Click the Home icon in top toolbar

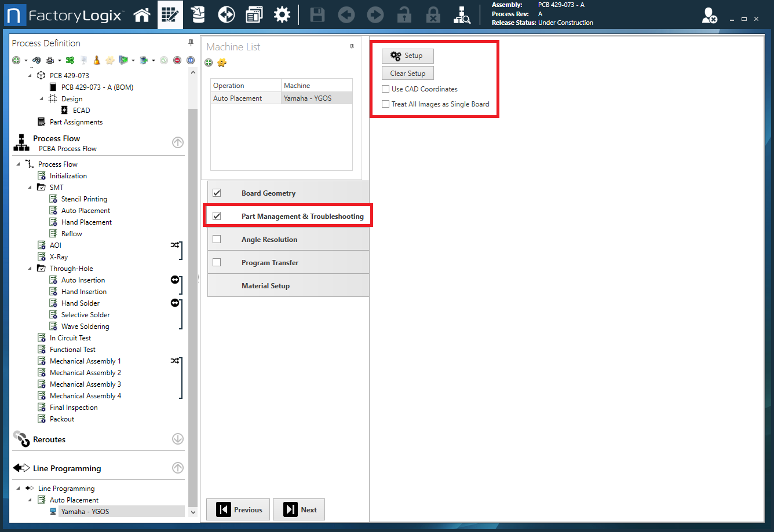142,15
